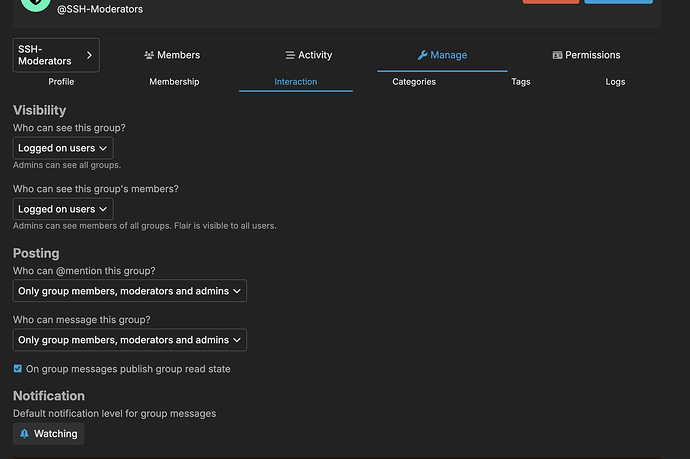Click the blue button at the top right
Viewport: 690px width, 459px height.
point(618,2)
